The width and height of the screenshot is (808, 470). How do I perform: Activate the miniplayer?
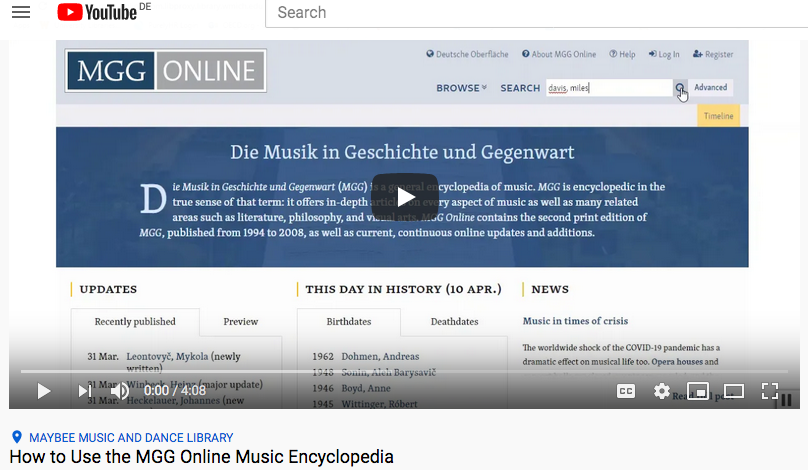pyautogui.click(x=697, y=391)
